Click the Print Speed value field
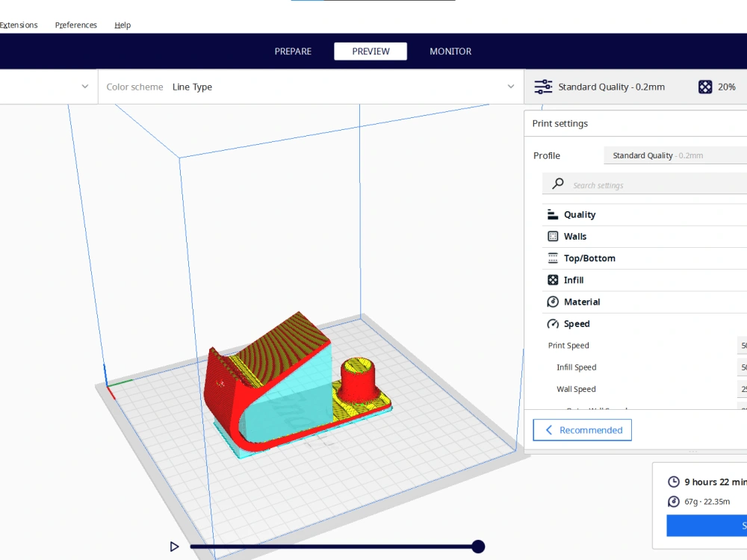 pyautogui.click(x=743, y=346)
